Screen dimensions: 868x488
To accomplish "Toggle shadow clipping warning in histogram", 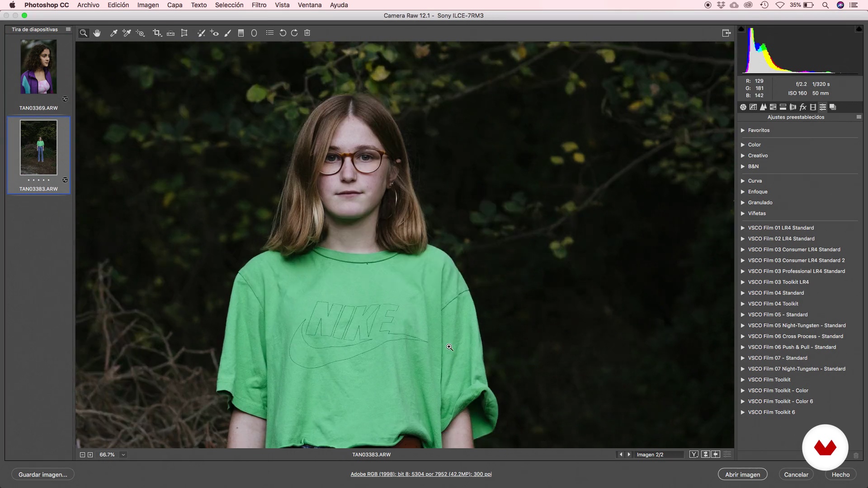I will click(x=741, y=29).
